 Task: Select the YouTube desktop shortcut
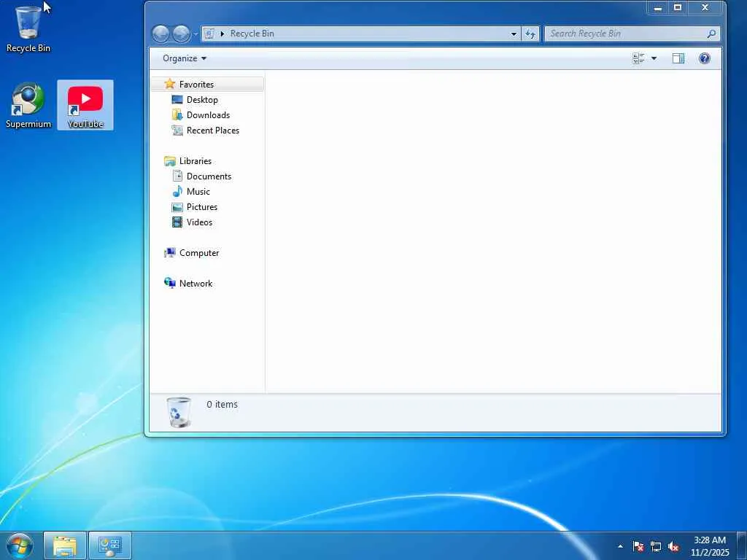pos(85,105)
